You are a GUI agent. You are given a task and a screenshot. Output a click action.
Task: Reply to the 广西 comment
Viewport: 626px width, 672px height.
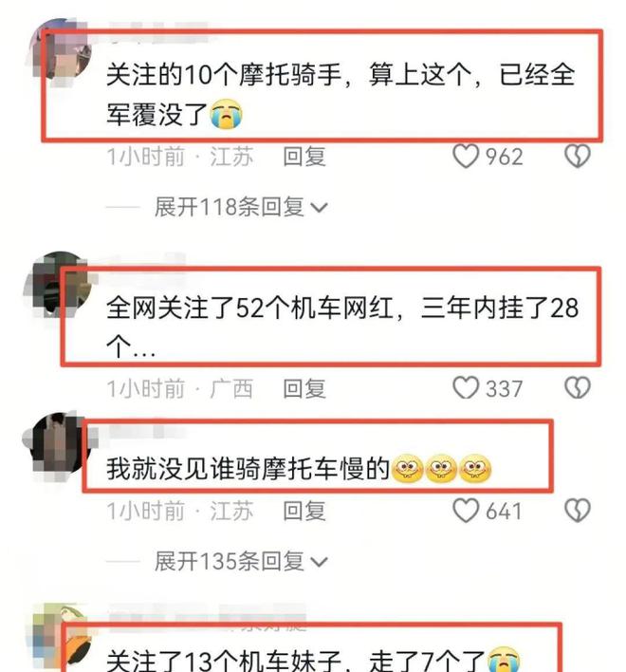[304, 388]
